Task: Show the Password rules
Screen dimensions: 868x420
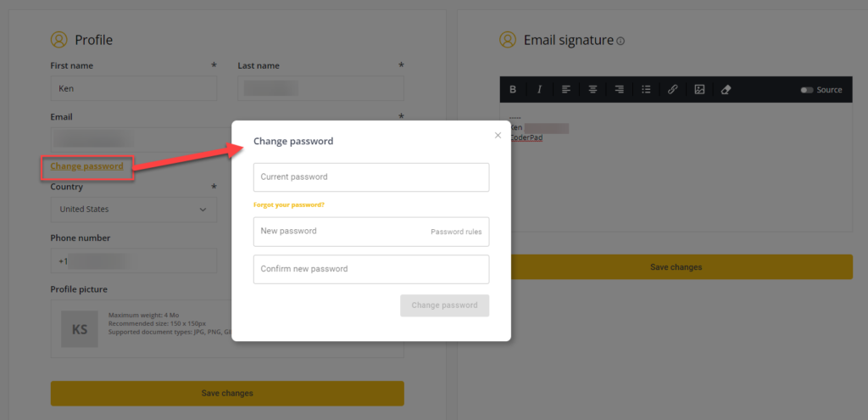Action: click(x=456, y=232)
